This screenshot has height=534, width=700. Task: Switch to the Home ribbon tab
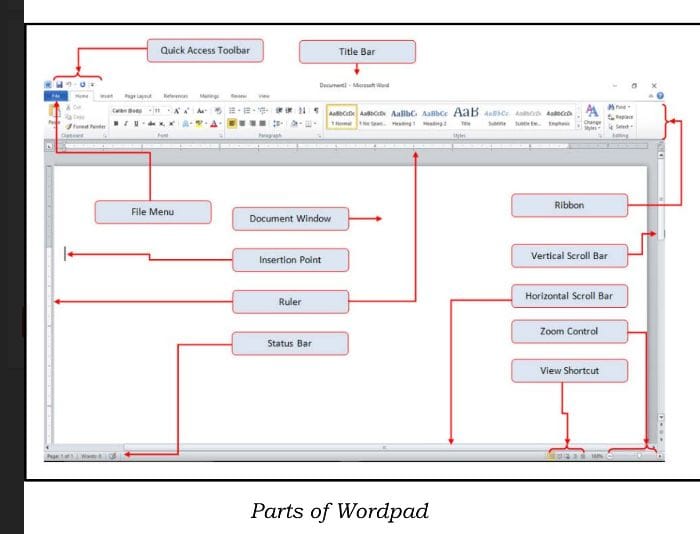tap(82, 96)
